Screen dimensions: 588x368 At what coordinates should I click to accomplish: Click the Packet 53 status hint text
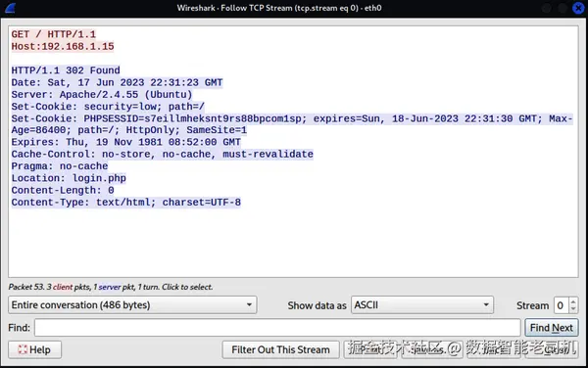click(111, 287)
